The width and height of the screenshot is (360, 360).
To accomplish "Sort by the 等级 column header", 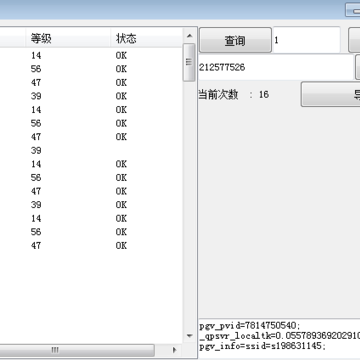I will coord(68,38).
